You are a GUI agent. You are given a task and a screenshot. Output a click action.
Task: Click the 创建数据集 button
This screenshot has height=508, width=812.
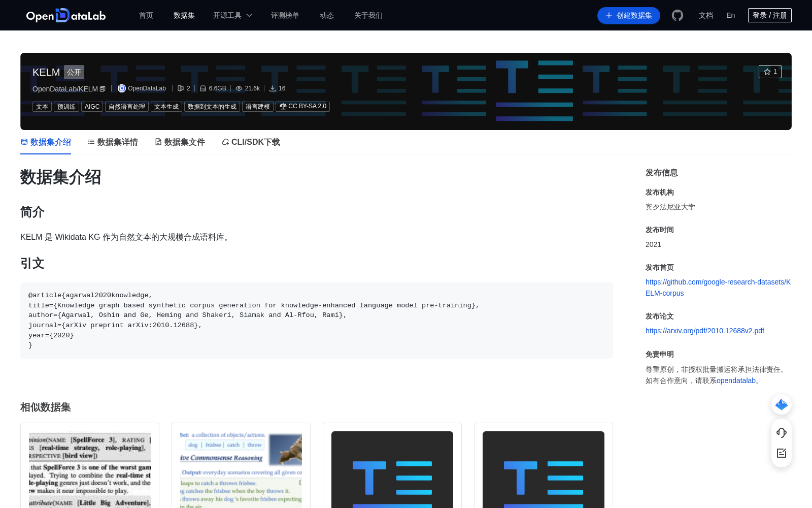point(629,15)
